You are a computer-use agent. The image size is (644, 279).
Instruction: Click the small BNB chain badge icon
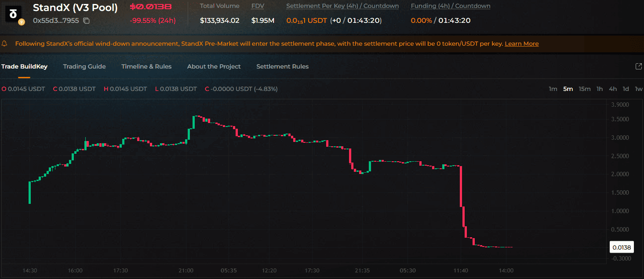point(22,22)
